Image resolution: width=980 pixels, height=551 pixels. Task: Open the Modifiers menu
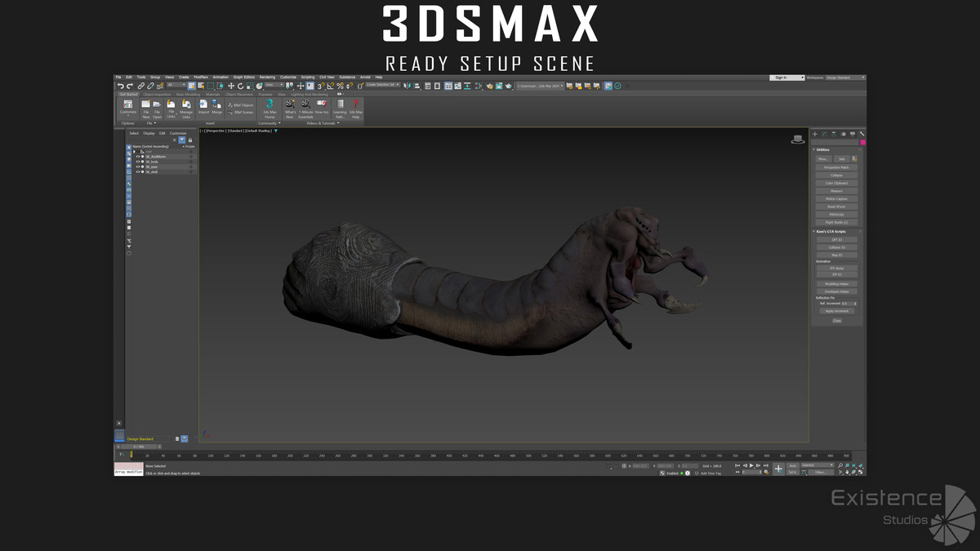(201, 78)
